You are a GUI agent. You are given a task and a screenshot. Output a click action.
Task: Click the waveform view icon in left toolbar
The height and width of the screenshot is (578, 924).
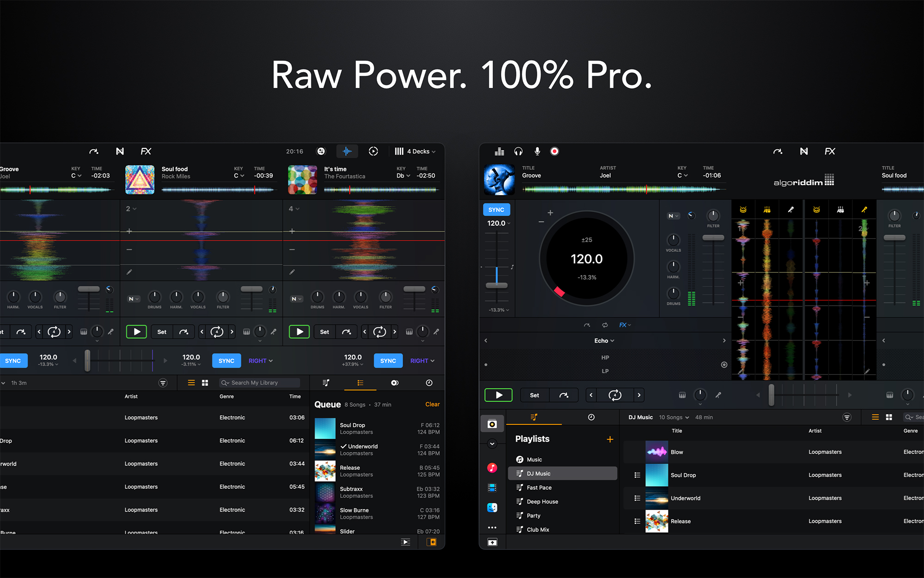[347, 151]
